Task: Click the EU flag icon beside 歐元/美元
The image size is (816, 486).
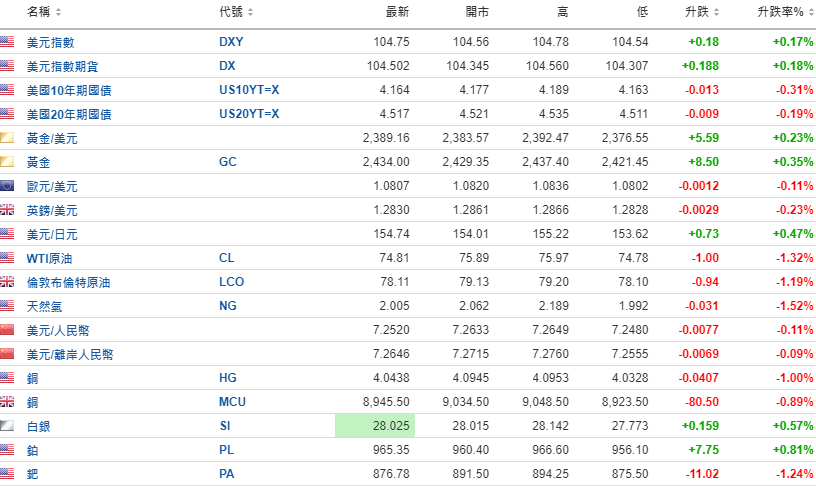Action: (7, 186)
